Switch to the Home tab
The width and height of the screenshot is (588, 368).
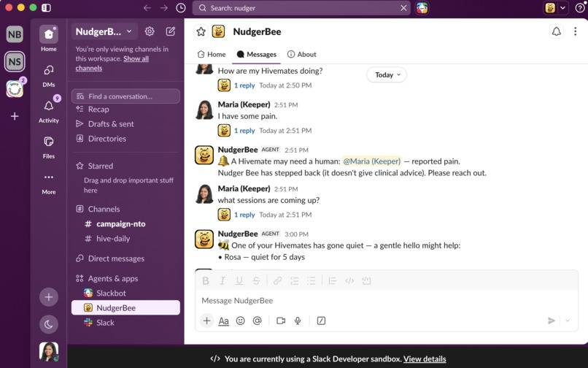click(x=212, y=55)
